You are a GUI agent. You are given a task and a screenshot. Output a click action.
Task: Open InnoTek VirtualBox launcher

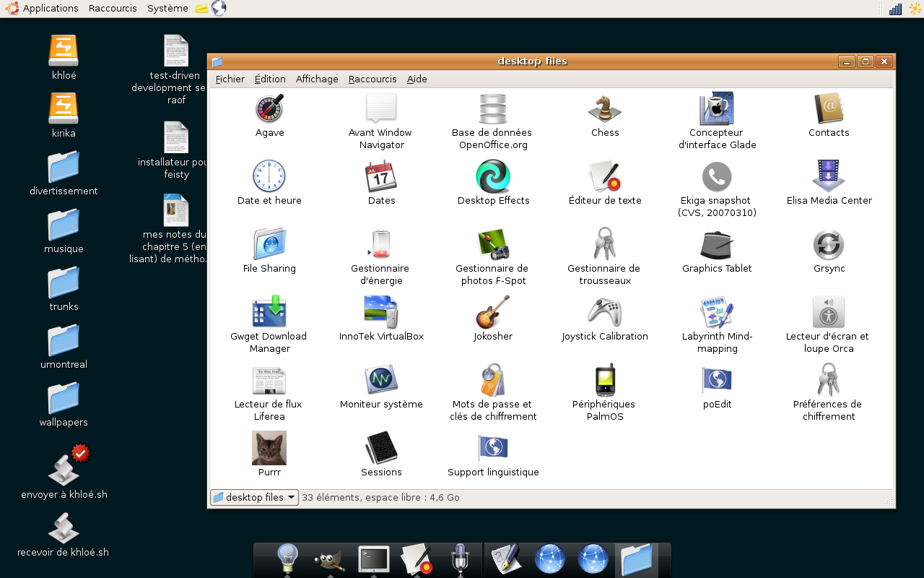(381, 312)
